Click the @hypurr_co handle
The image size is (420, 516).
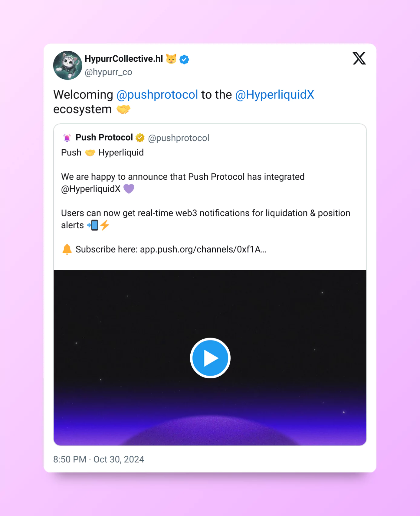(108, 72)
